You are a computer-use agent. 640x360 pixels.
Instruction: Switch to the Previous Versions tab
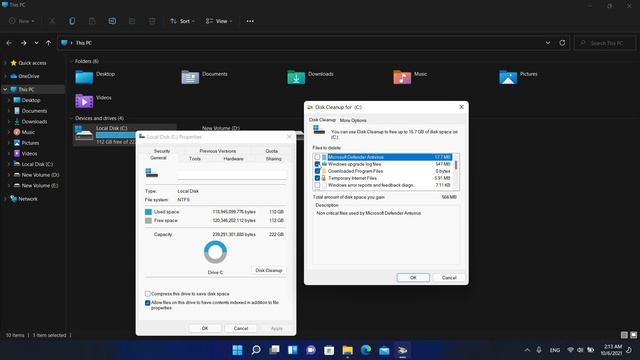pyautogui.click(x=218, y=151)
